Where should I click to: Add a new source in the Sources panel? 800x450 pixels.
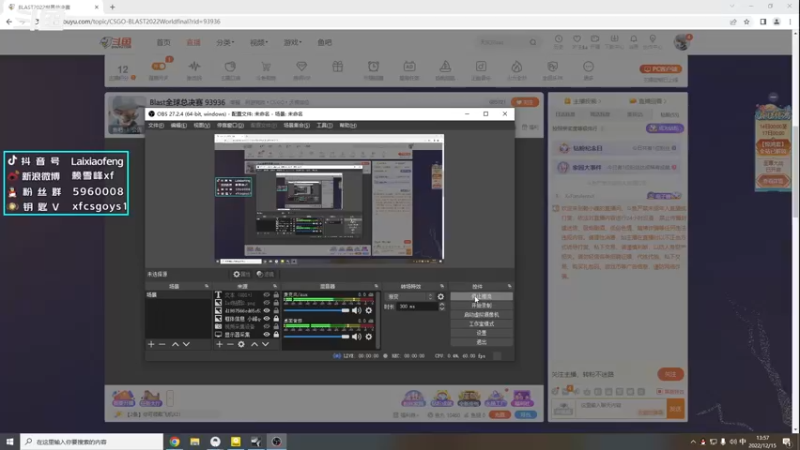point(219,344)
